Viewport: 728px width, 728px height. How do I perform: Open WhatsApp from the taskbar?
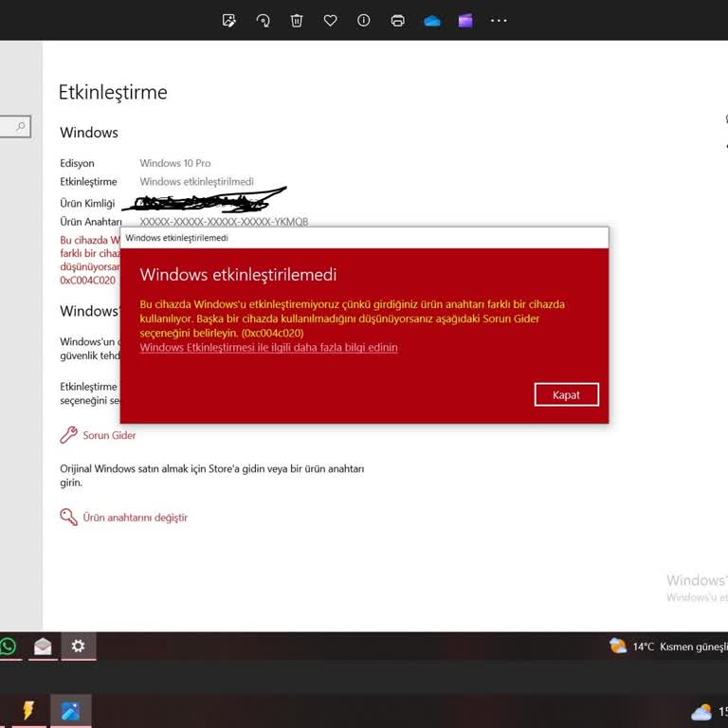pyautogui.click(x=9, y=646)
